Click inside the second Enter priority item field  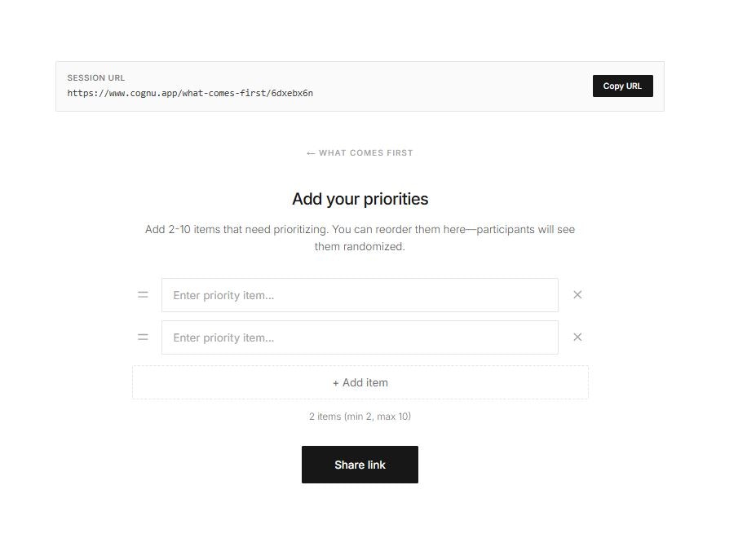[x=360, y=337]
